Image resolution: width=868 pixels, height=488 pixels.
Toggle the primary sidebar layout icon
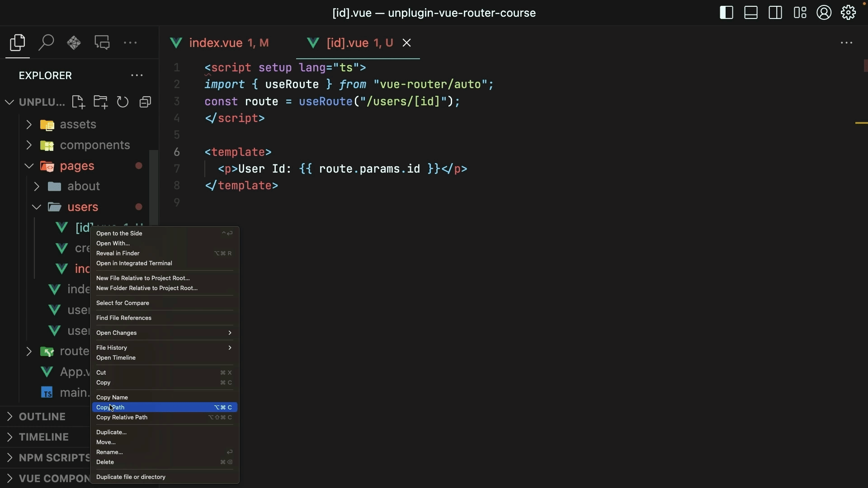click(x=726, y=13)
